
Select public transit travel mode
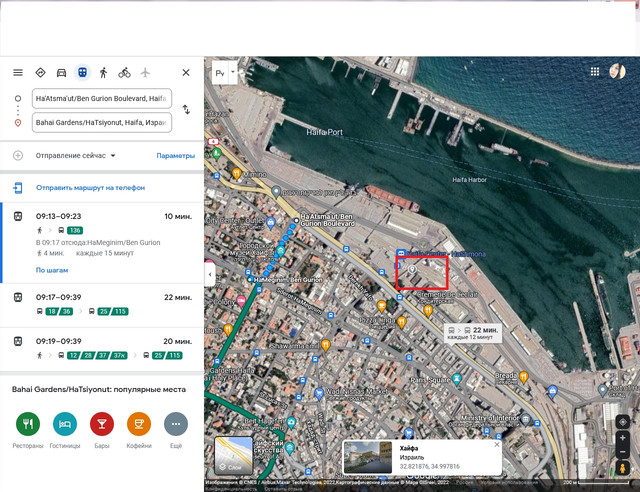point(82,73)
